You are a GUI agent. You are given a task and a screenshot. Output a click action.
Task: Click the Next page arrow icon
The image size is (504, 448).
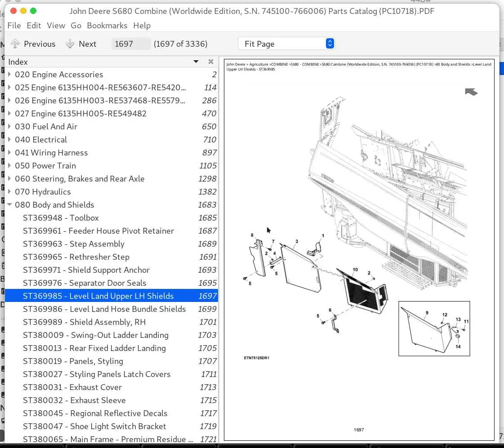click(70, 44)
